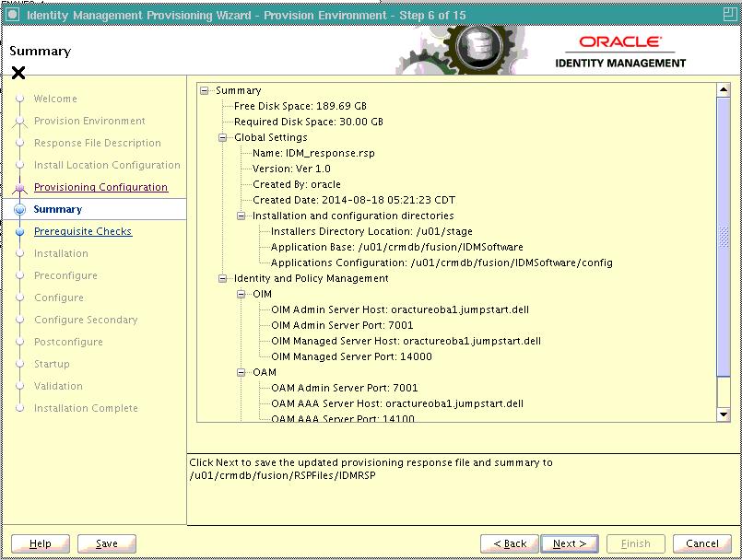The width and height of the screenshot is (742, 560).
Task: Select the Applications Configuration row
Action: point(442,262)
